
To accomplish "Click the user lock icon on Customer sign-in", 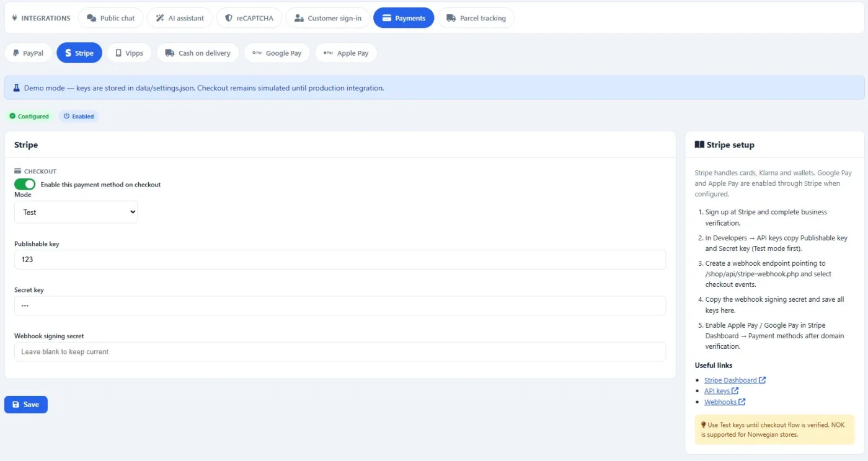I will click(x=299, y=18).
